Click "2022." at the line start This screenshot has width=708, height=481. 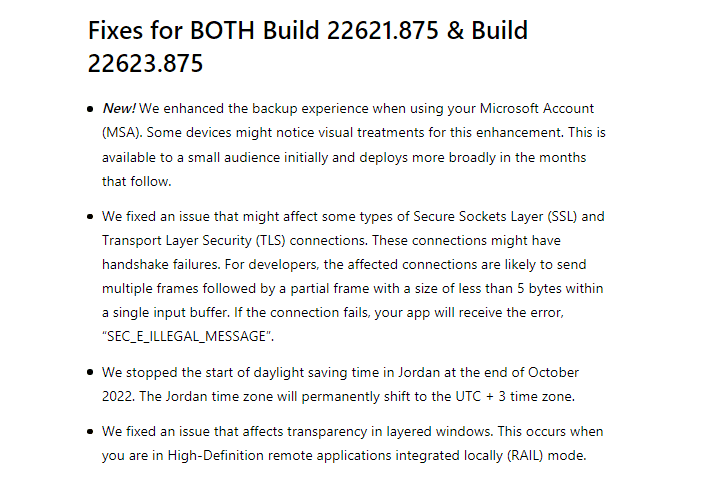click(118, 397)
